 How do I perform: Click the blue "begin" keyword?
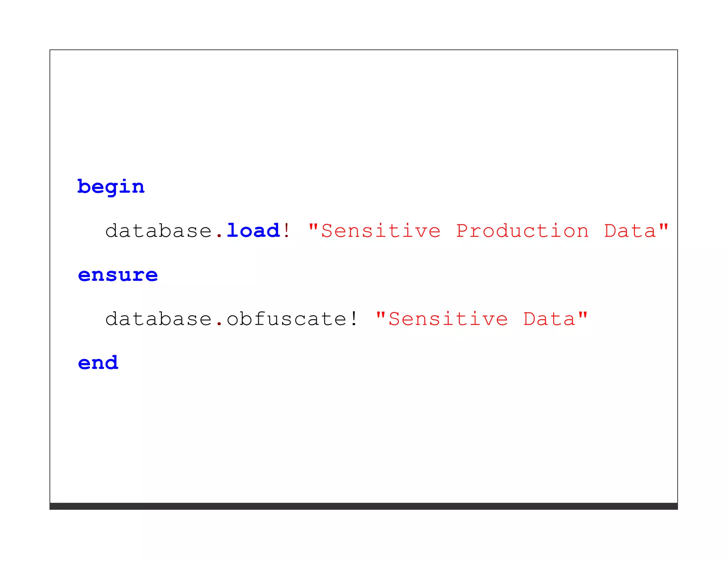pyautogui.click(x=111, y=187)
